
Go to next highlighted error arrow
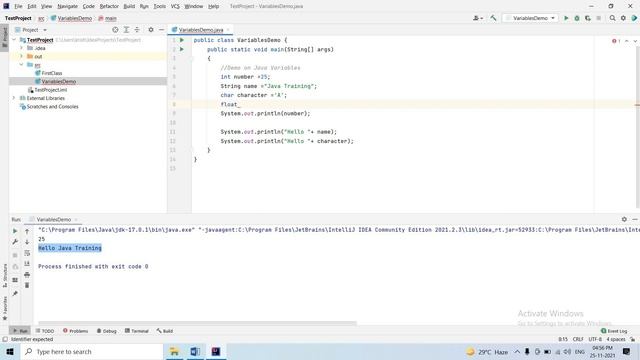(x=635, y=41)
